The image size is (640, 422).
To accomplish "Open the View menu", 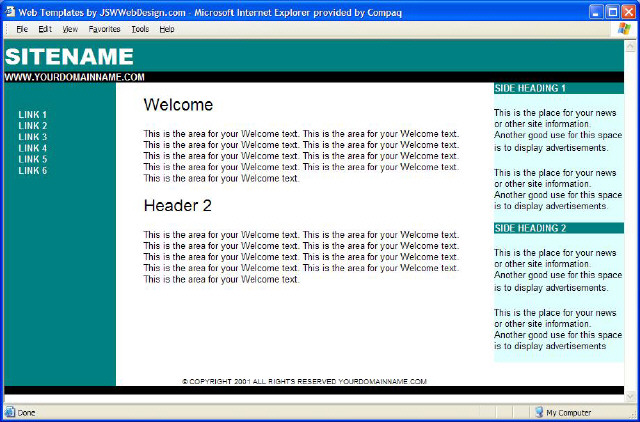I will coord(70,29).
